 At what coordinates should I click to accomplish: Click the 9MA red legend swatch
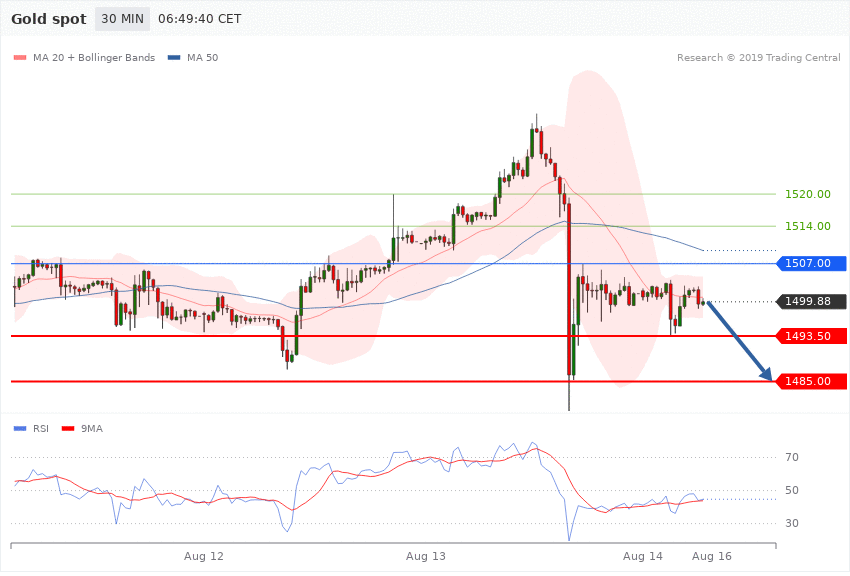click(x=68, y=429)
